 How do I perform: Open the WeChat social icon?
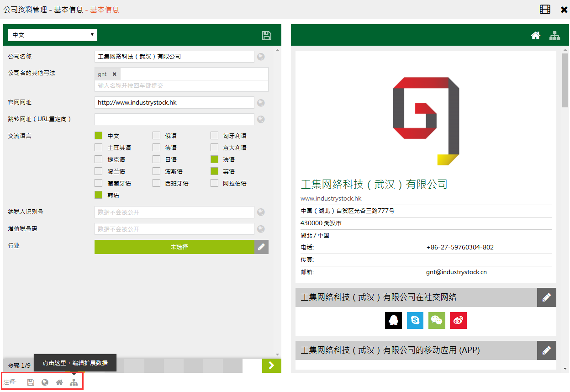click(x=437, y=320)
